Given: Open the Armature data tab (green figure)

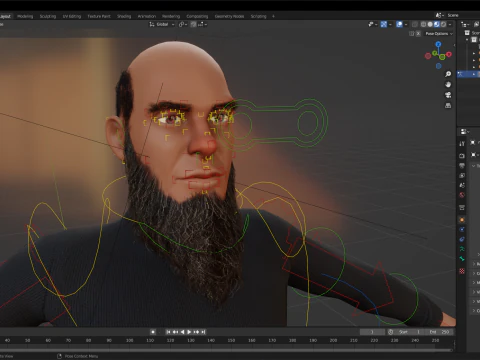Looking at the screenshot, I should (462, 249).
